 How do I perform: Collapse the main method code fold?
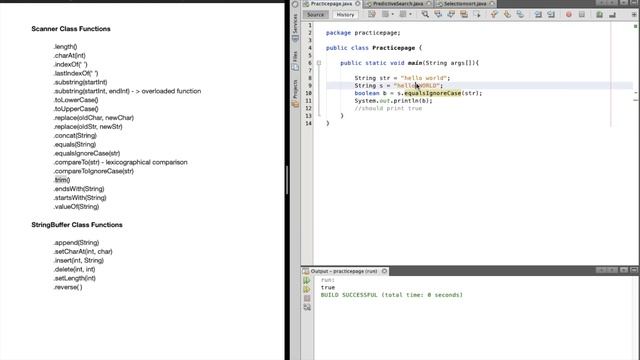[319, 63]
